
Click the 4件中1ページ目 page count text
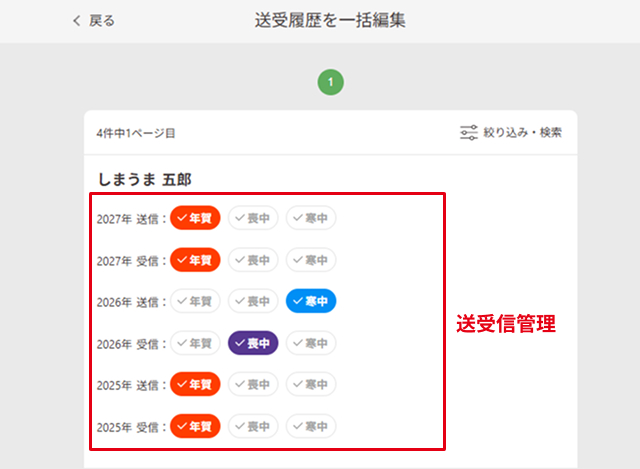point(136,133)
